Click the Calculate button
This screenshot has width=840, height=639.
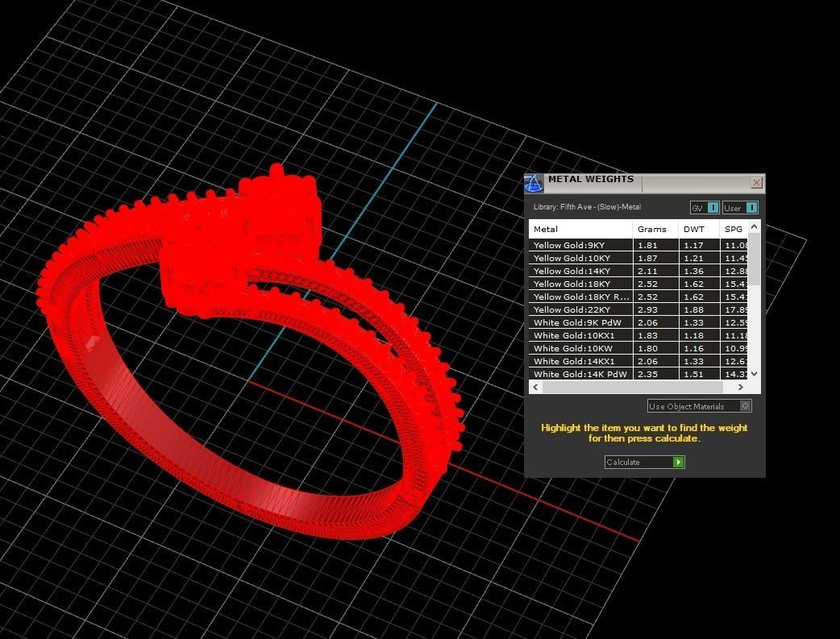(644, 462)
